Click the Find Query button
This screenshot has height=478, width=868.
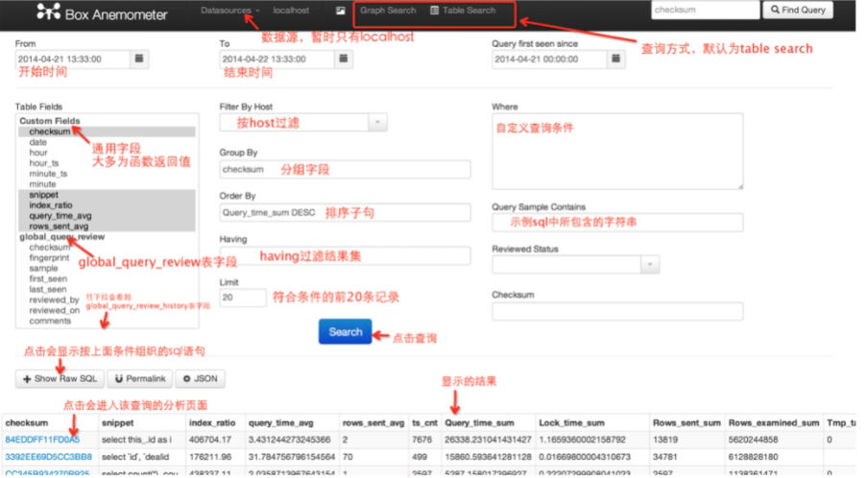point(798,10)
